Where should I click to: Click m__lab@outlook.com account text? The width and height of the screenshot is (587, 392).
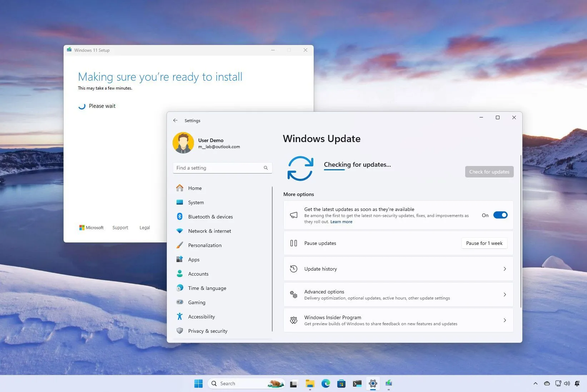219,147
